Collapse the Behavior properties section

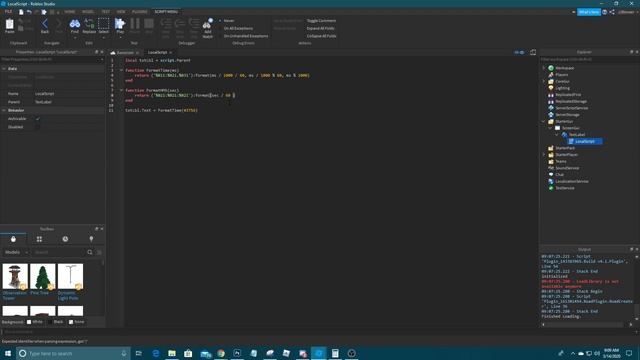pos(4,110)
